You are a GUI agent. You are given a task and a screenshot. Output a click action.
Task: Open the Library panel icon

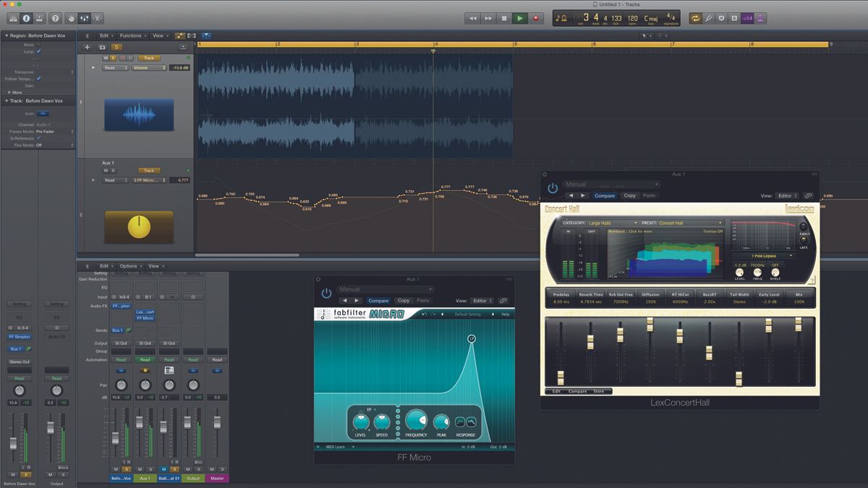[x=14, y=18]
